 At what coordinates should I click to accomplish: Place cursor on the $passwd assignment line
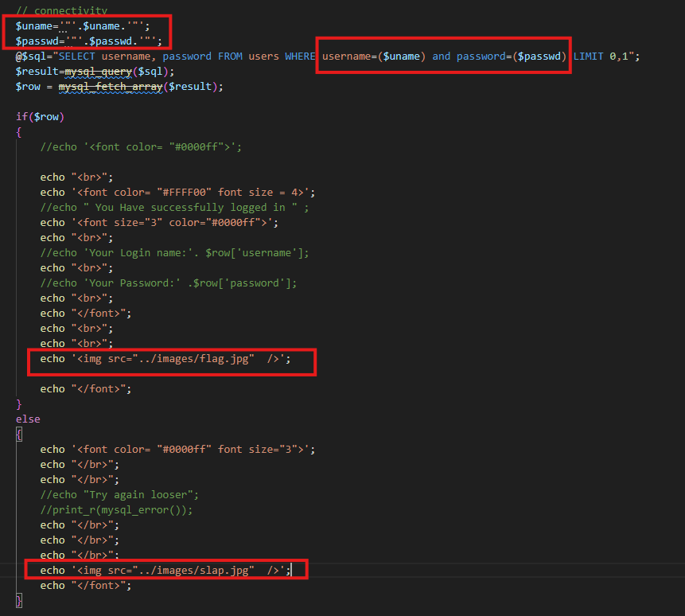[x=88, y=41]
